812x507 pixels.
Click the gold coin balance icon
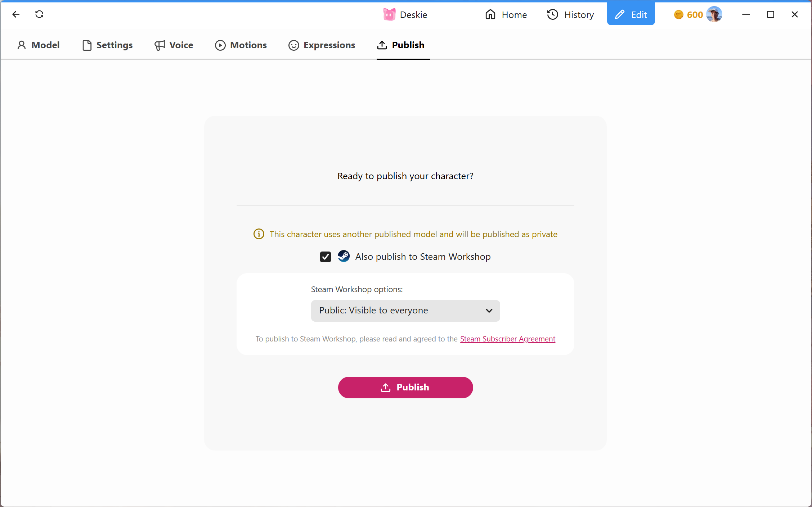pos(679,15)
